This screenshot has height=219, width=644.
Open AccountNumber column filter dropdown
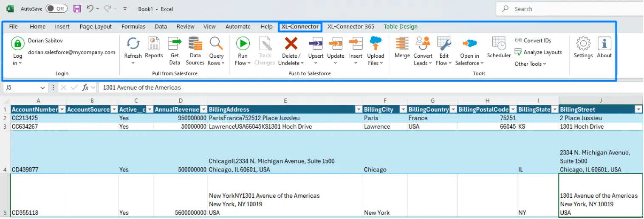coord(62,109)
